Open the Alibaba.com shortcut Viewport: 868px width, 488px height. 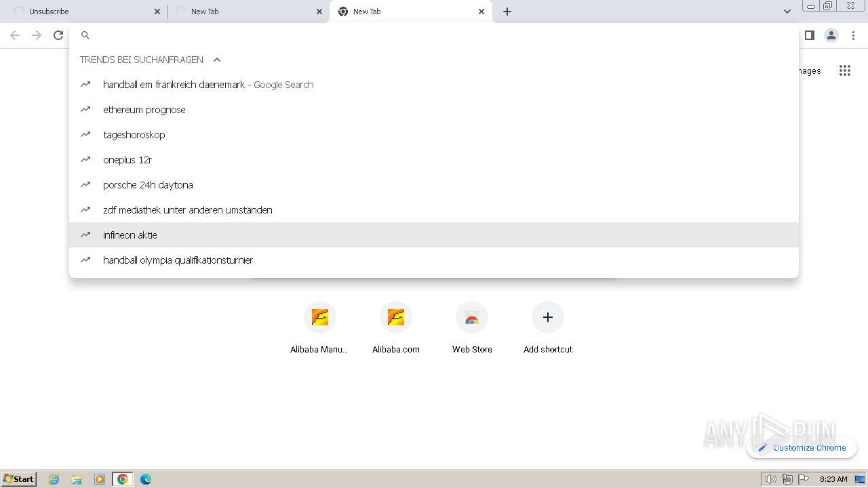pos(395,328)
